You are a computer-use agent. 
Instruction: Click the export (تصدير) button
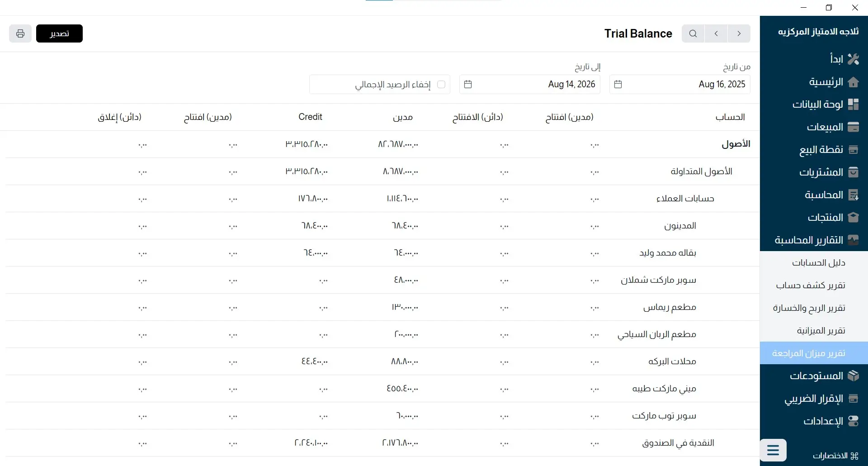pos(59,33)
